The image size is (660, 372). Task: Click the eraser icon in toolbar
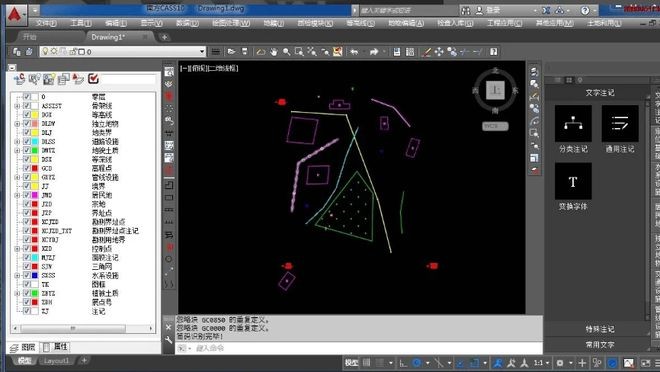[x=261, y=52]
